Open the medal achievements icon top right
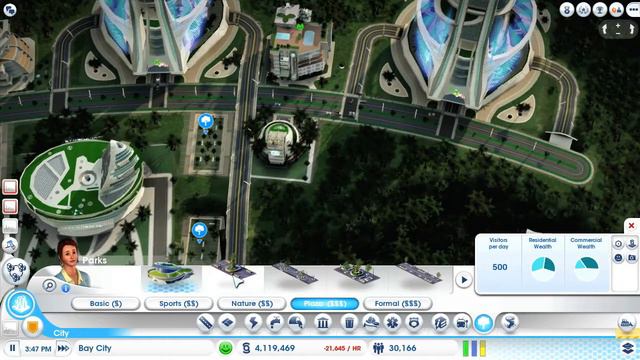 567,9
